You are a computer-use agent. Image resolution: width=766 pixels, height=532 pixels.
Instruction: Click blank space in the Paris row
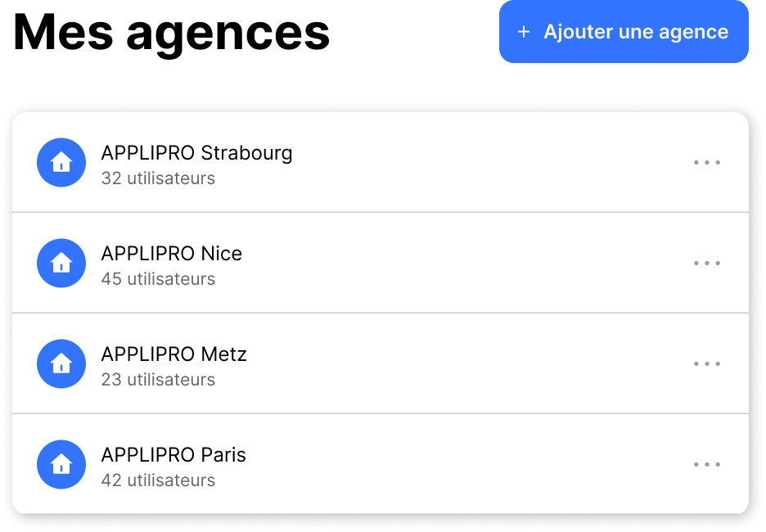pyautogui.click(x=491, y=464)
